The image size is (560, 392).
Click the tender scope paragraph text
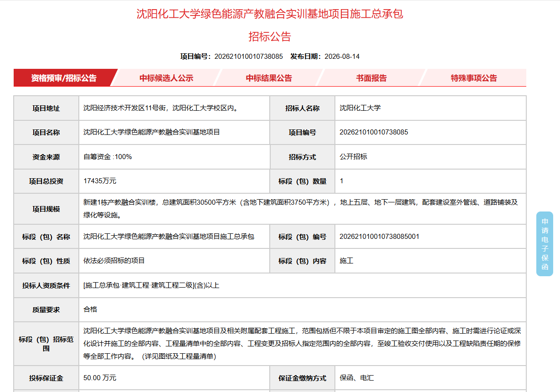tap(302, 343)
